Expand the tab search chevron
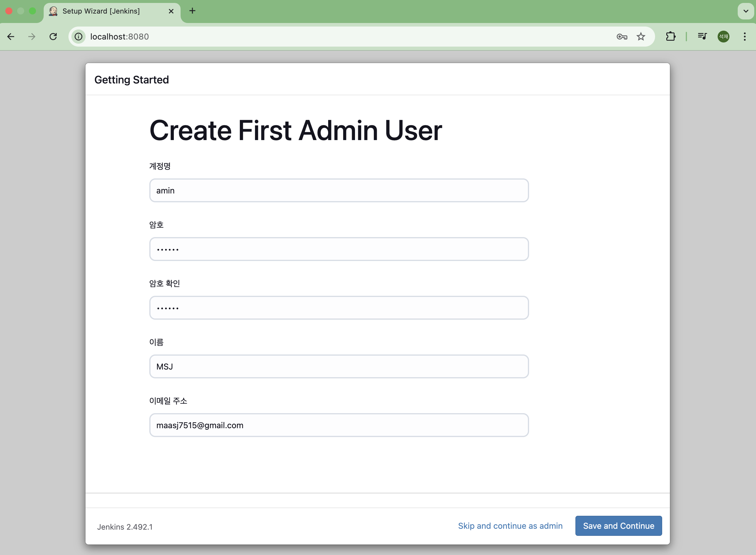Screen dimensions: 756x555 (746, 11)
